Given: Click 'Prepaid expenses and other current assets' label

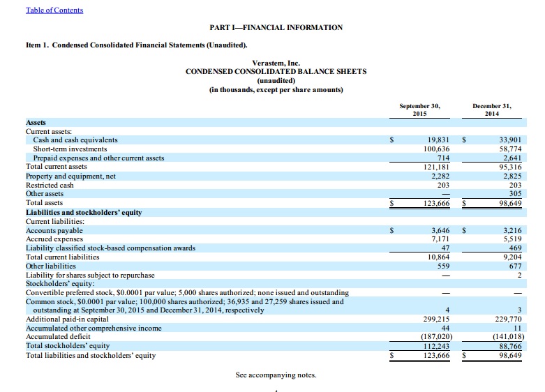Looking at the screenshot, I should pos(98,158).
